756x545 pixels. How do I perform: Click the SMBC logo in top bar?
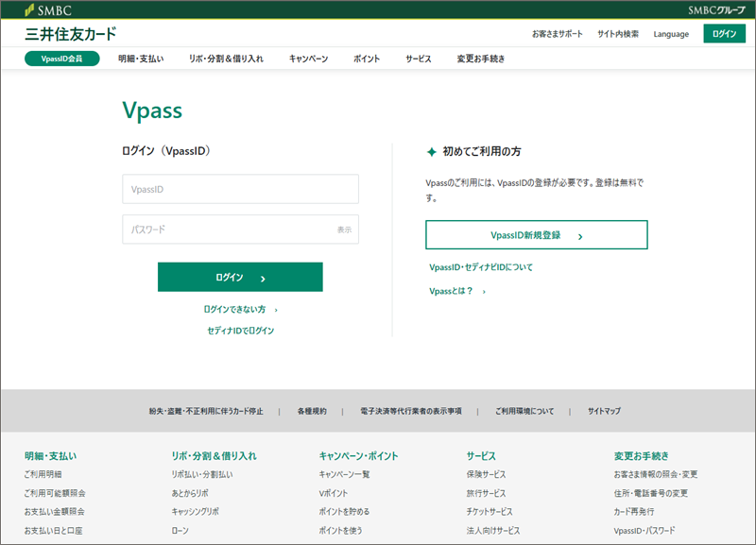pos(48,10)
